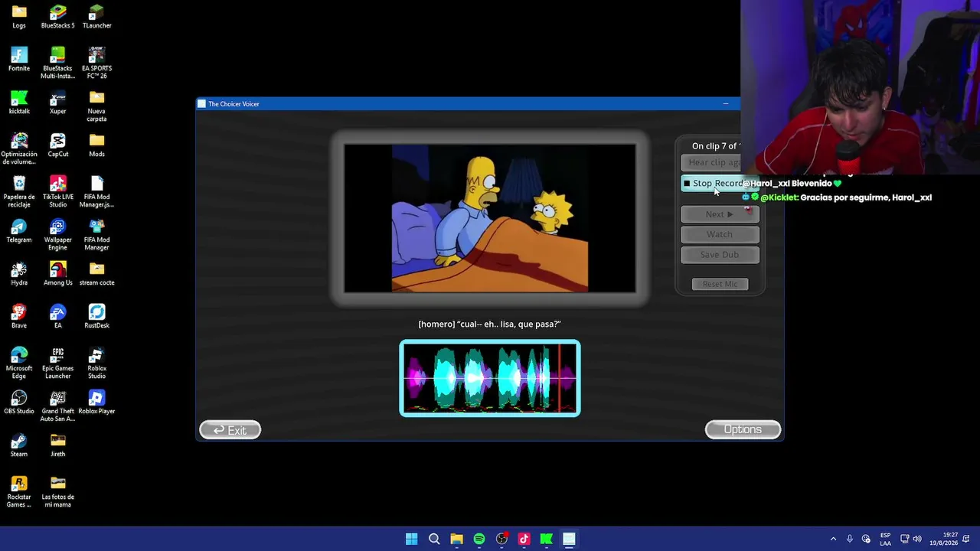Click the Simpsons video clip preview
The image size is (980, 551).
(x=490, y=218)
